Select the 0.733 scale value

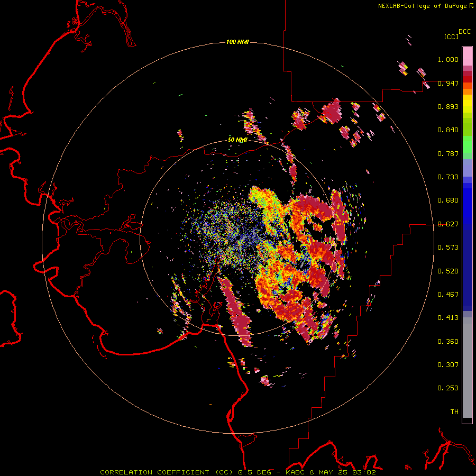pos(448,177)
